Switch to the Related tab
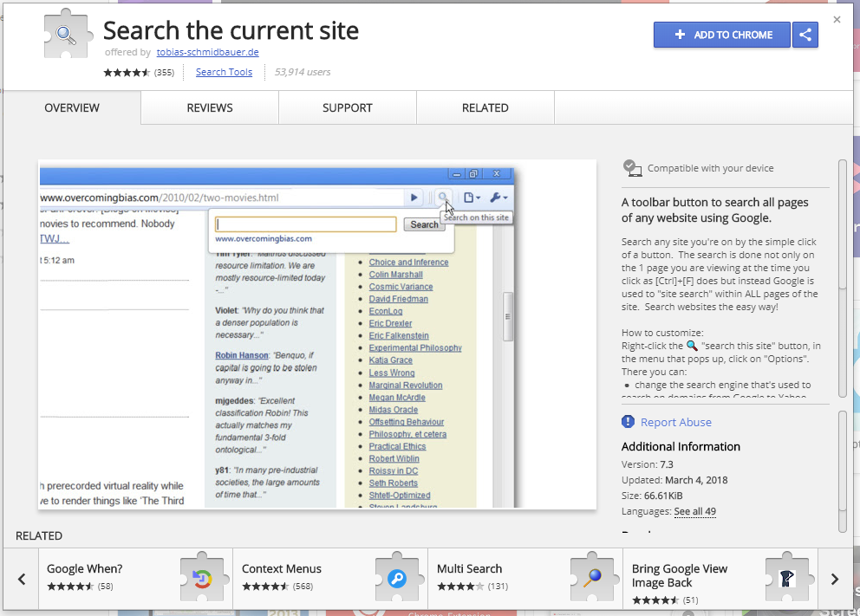This screenshot has height=616, width=860. pos(485,107)
